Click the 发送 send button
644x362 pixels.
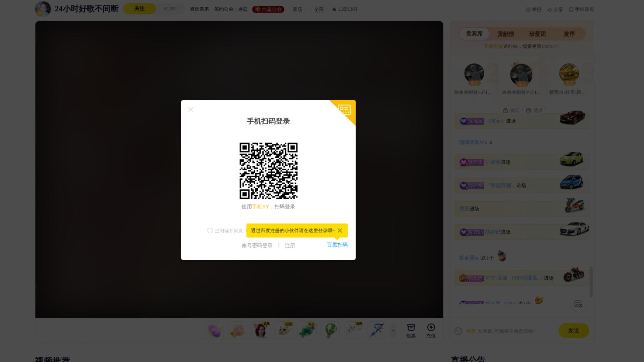(x=574, y=330)
